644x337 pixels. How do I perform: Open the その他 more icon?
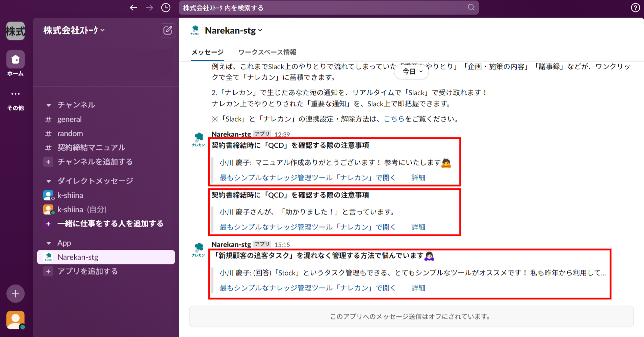tap(16, 94)
